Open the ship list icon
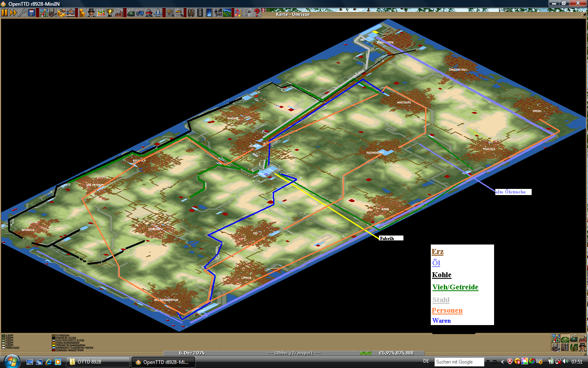588x368 pixels. [x=149, y=13]
